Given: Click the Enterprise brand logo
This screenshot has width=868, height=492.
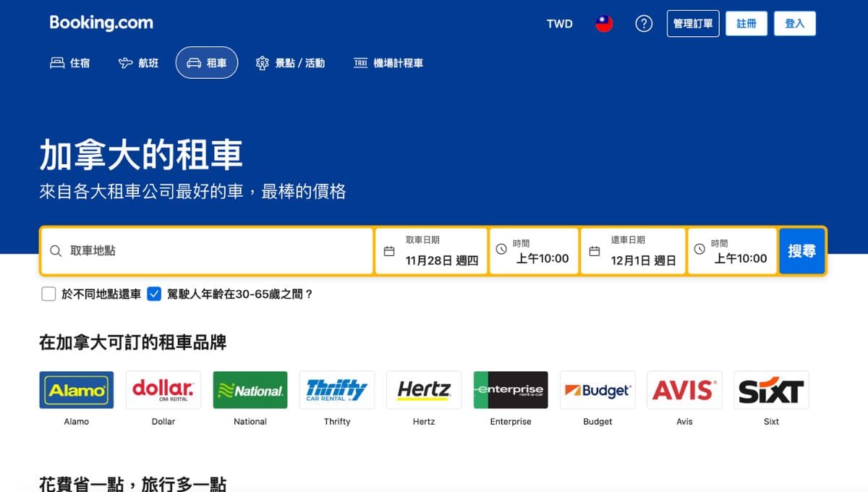Looking at the screenshot, I should 511,390.
